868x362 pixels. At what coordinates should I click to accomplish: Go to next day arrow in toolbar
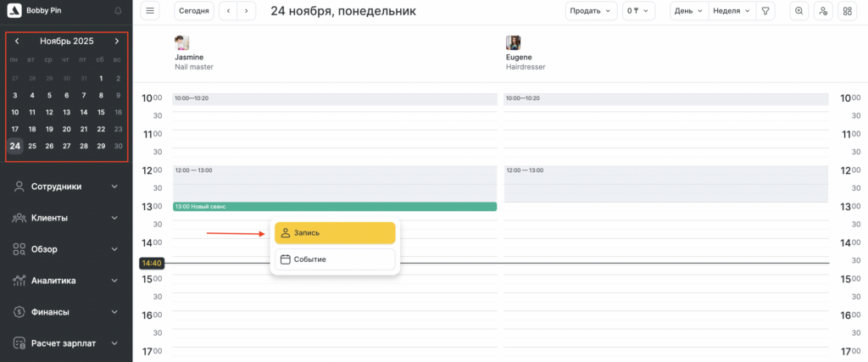click(x=247, y=11)
